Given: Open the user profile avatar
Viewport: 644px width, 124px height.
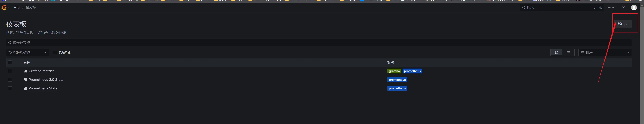Looking at the screenshot, I should click(x=634, y=8).
